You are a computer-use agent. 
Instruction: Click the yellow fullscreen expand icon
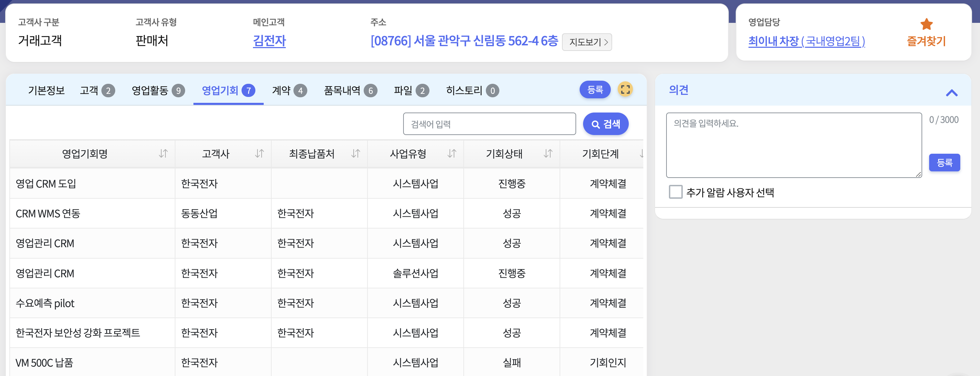tap(625, 90)
